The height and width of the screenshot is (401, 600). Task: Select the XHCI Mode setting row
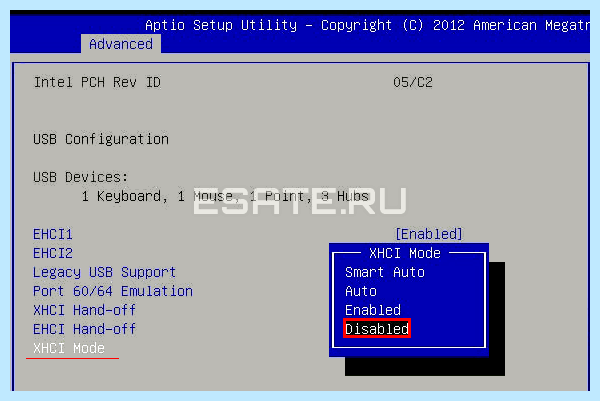pyautogui.click(x=69, y=348)
